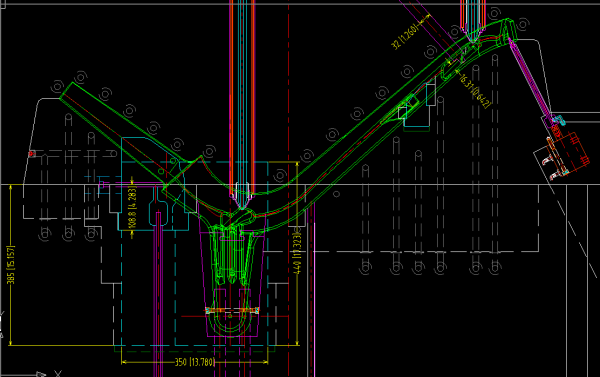Select the 385 [15.157] vertical dimension text
The image size is (600, 377).
point(11,265)
